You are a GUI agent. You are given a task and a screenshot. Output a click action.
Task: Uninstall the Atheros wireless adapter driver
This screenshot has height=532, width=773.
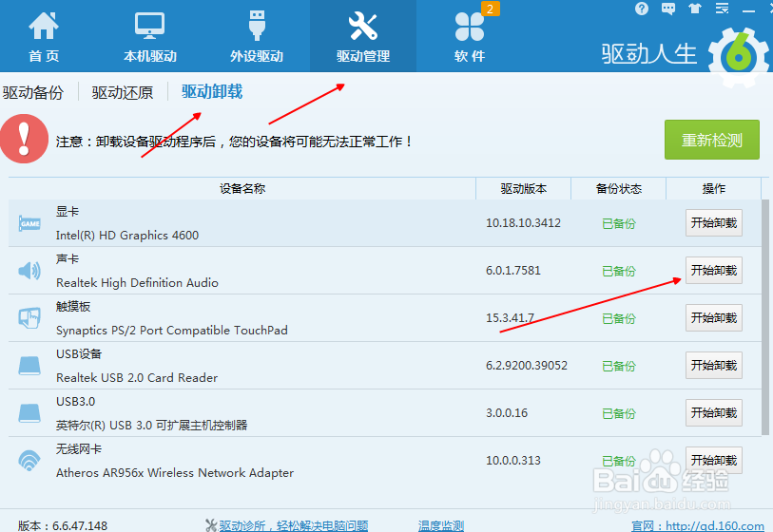point(714,460)
